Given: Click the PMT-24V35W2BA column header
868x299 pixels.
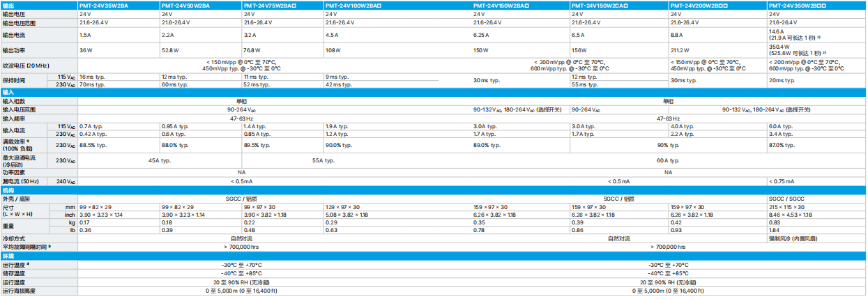Looking at the screenshot, I should click(x=102, y=5).
